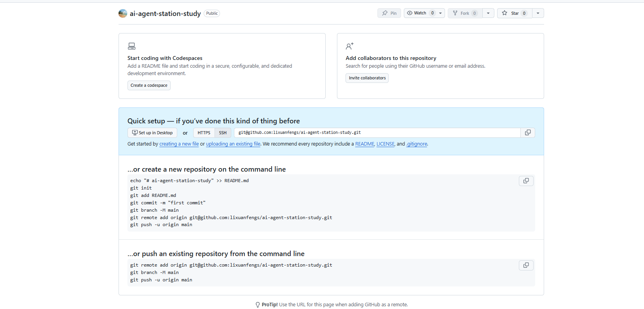Click Create a codespace button

click(149, 86)
